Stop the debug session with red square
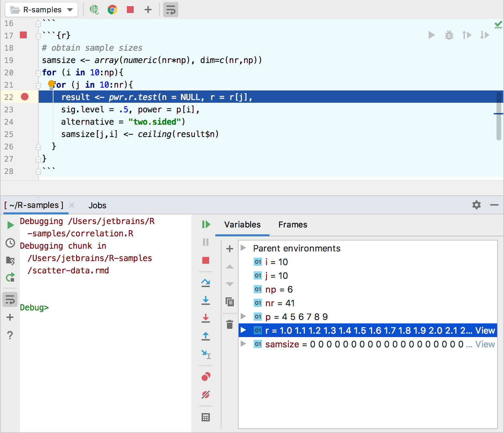 click(206, 260)
